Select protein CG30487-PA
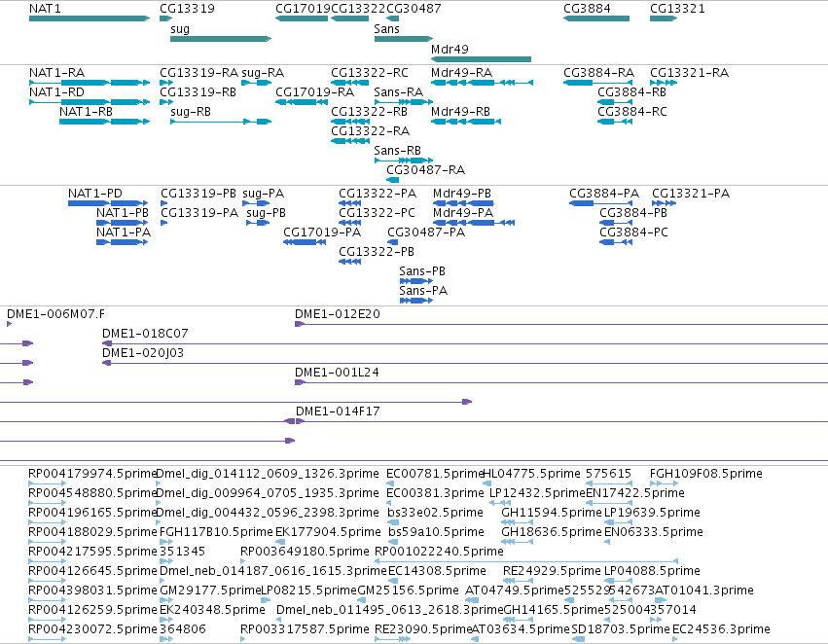This screenshot has width=828, height=644. point(426,233)
